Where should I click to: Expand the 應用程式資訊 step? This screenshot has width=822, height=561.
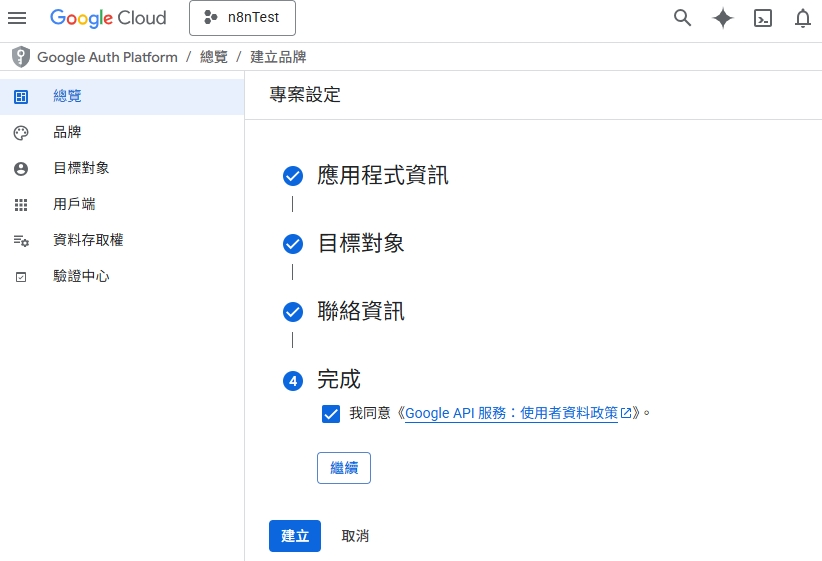coord(383,175)
